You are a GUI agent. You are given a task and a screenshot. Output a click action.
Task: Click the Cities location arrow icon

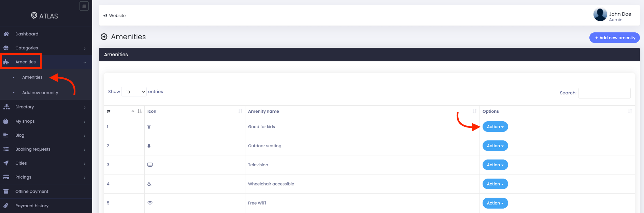6,163
